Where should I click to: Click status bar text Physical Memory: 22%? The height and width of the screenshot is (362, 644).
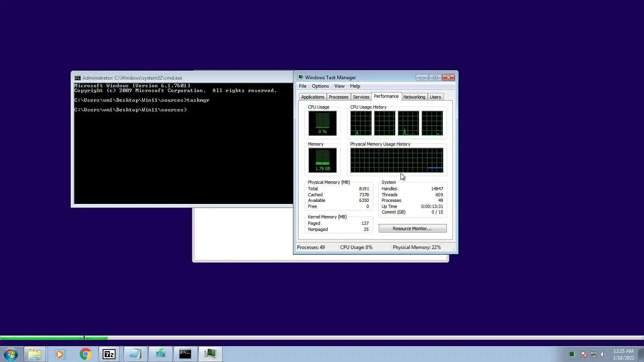417,247
